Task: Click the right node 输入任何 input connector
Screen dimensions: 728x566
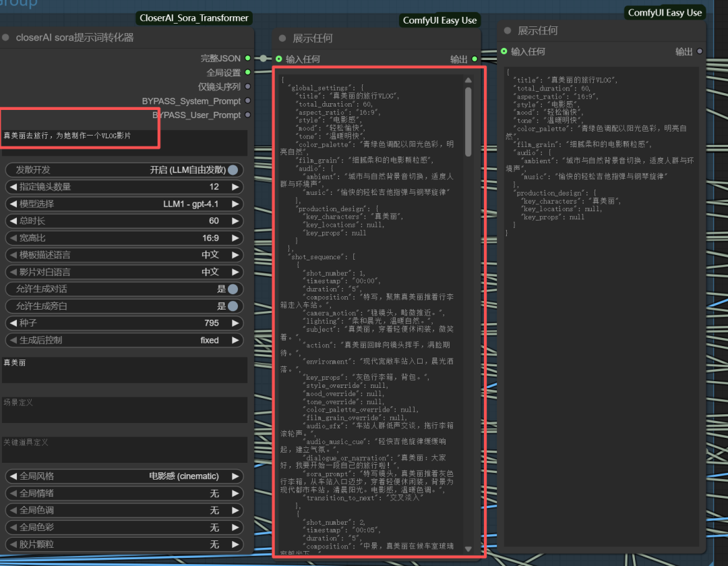Action: (504, 51)
